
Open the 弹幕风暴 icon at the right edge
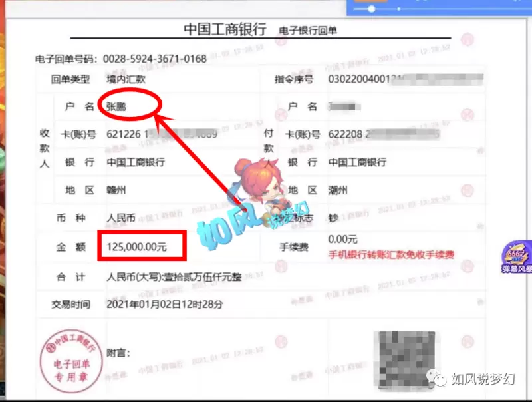coord(517,256)
